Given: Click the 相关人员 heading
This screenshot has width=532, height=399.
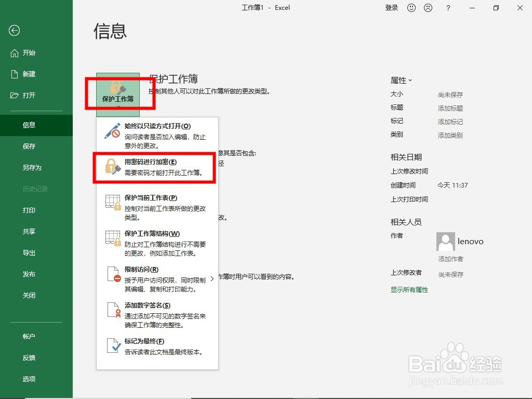Looking at the screenshot, I should [x=406, y=222].
